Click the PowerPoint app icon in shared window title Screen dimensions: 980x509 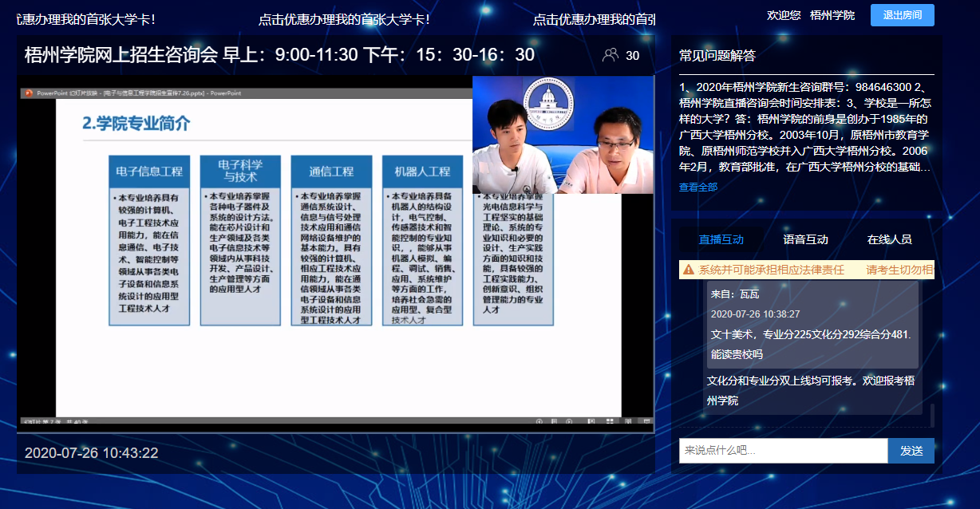(28, 93)
